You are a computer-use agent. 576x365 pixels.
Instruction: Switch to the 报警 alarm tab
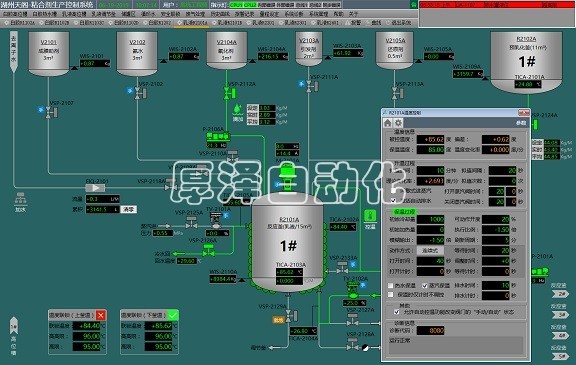coord(353,23)
